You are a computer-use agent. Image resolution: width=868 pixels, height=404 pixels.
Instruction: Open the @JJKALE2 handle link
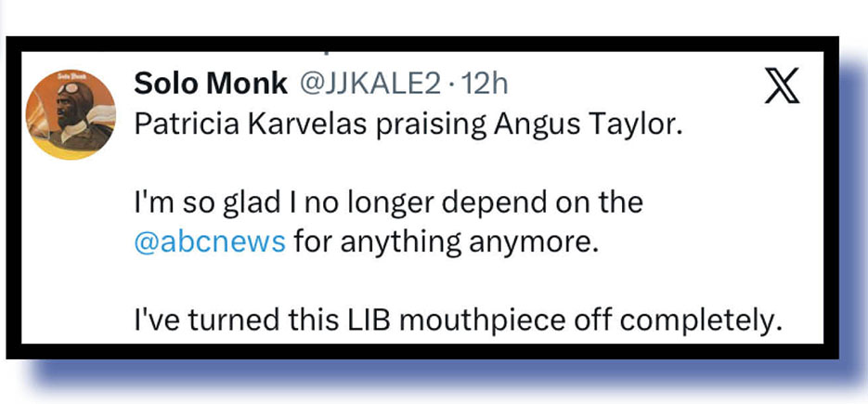pos(368,83)
